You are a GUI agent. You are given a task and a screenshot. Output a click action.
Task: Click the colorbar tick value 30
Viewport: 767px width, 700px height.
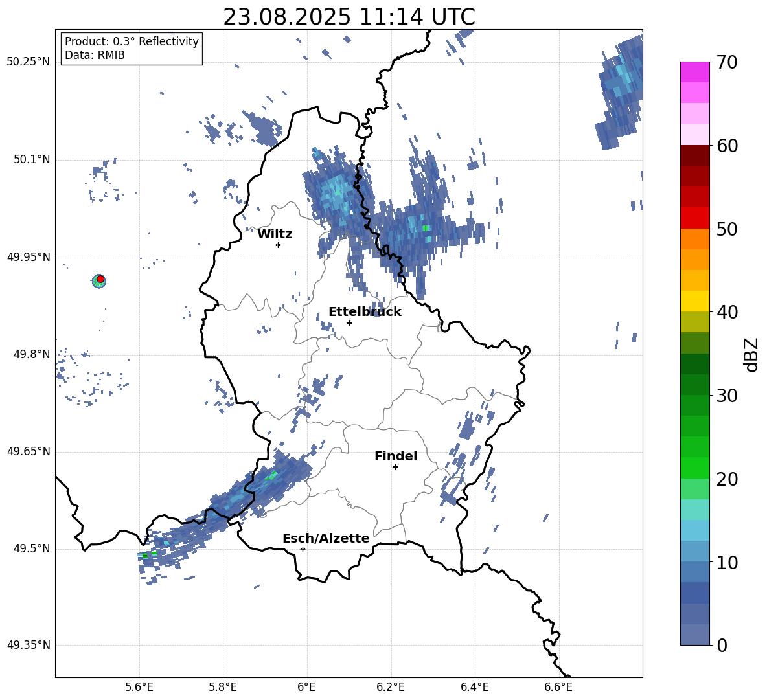726,396
